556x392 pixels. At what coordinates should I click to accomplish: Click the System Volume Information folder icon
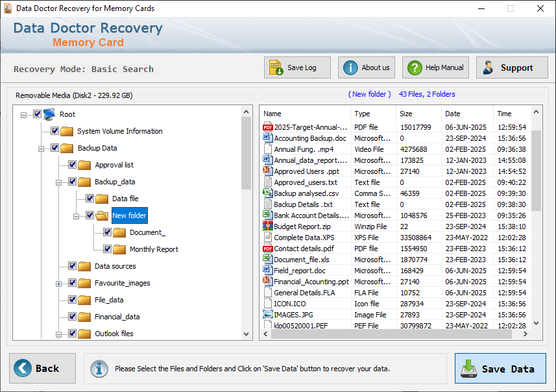[67, 131]
